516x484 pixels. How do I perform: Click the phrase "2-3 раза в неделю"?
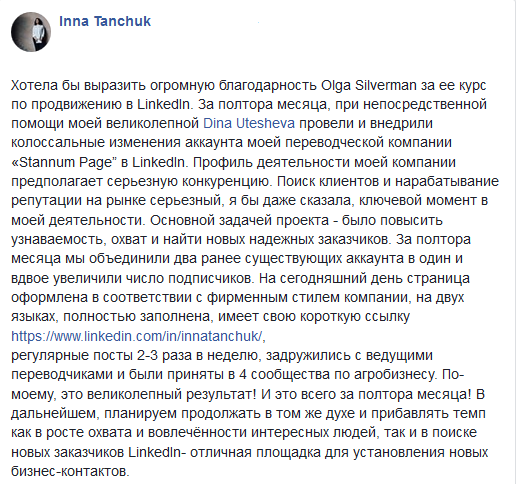coord(198,355)
